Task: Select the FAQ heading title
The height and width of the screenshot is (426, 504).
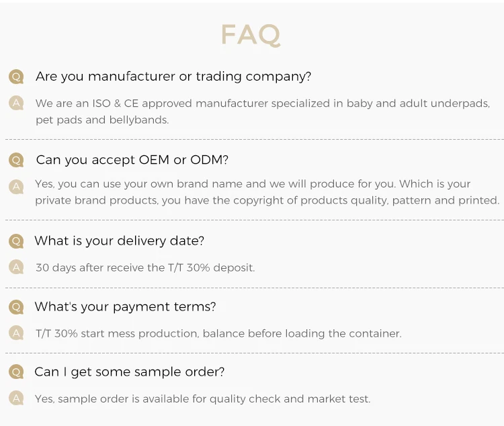Action: click(x=251, y=34)
